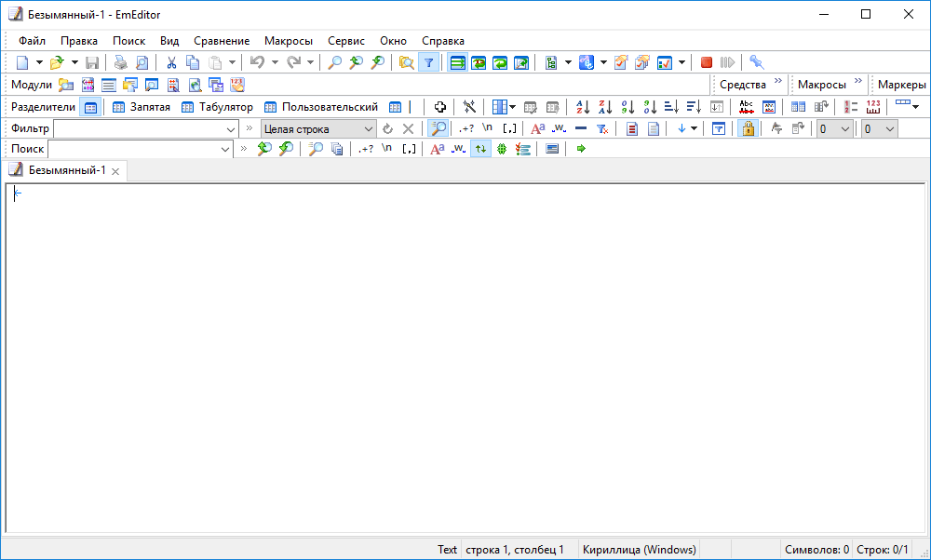Click Find Next green magnifier in search bar
Screen dimensions: 931x560
286,149
